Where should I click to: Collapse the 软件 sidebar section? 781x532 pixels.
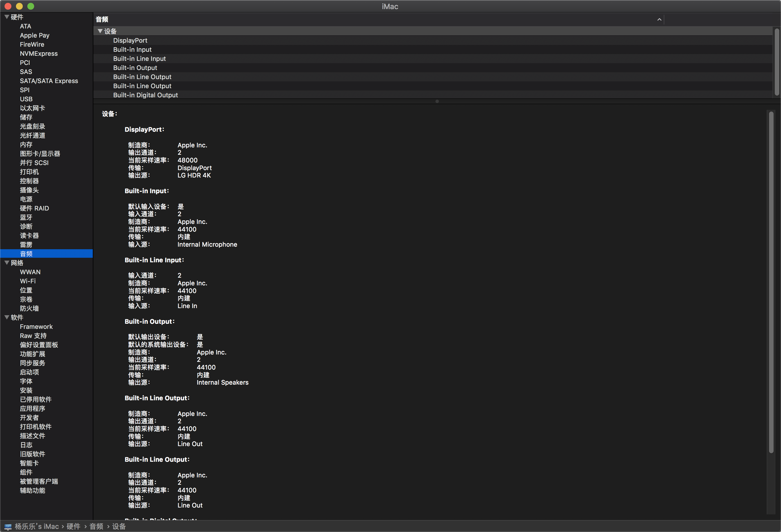coord(7,317)
